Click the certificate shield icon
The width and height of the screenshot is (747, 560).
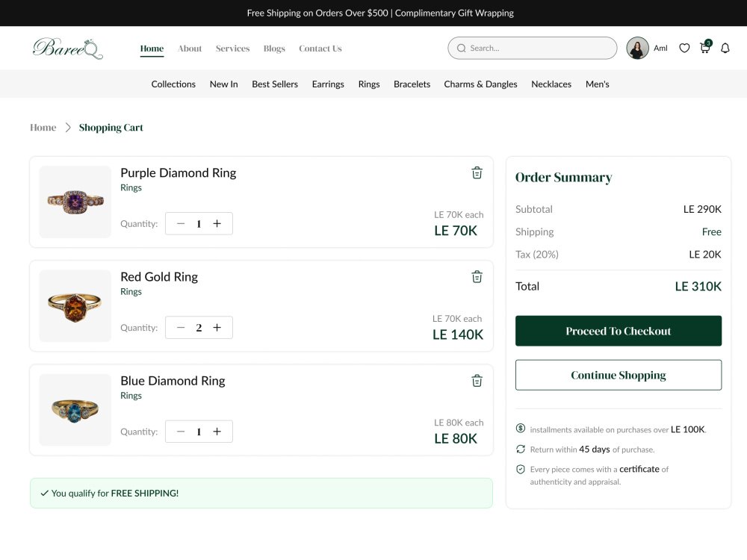click(x=521, y=469)
